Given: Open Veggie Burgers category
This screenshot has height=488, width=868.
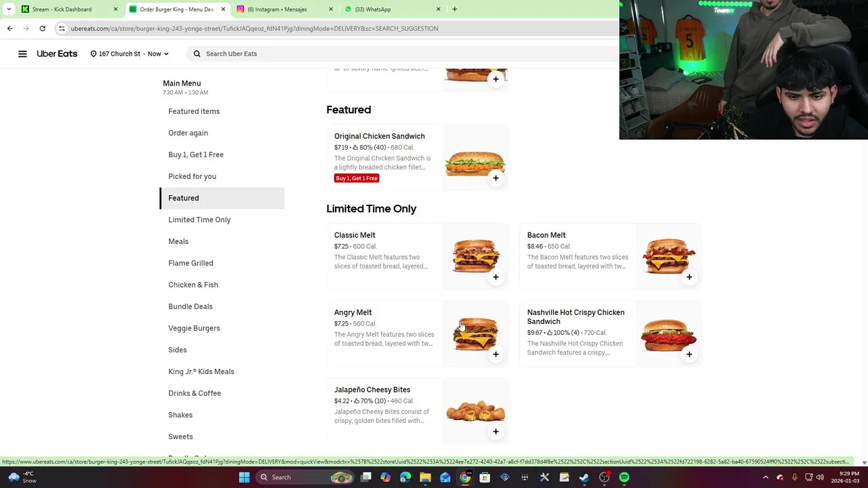Looking at the screenshot, I should pos(194,328).
